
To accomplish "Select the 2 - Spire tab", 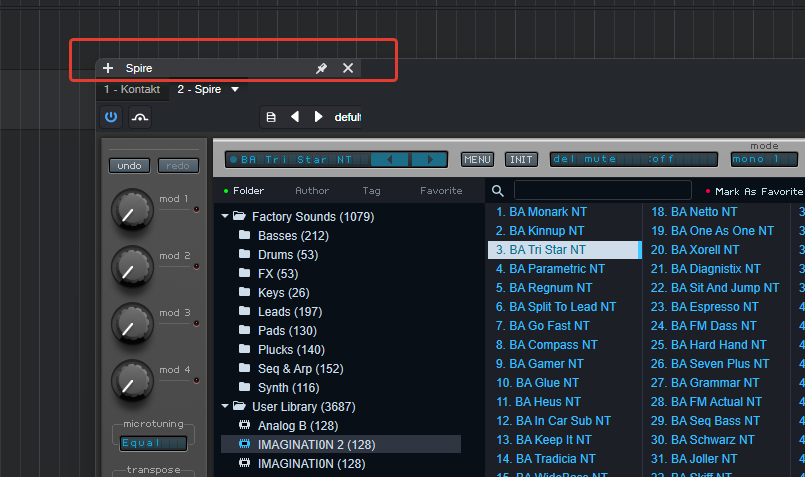I will (199, 89).
